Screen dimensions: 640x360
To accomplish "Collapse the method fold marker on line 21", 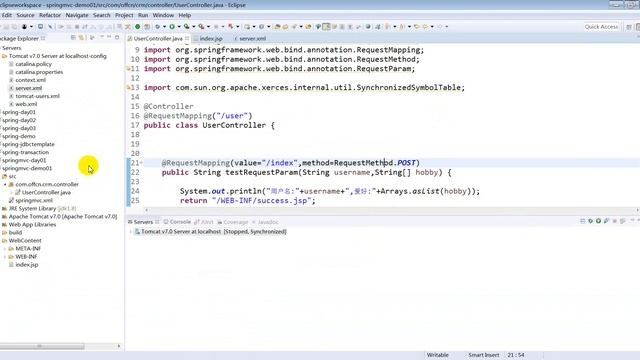I will 141,163.
